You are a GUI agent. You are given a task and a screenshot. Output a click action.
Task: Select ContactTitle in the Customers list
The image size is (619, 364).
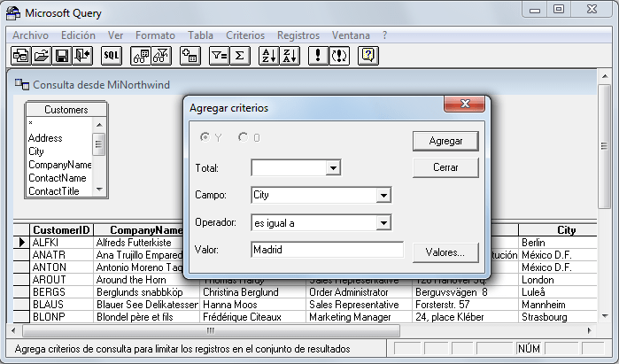tap(54, 191)
